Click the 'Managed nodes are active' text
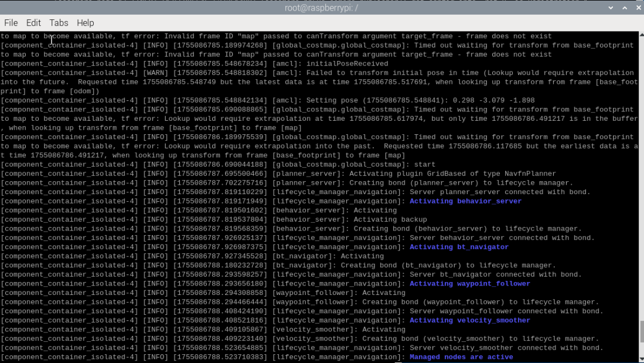644x363 pixels. (461, 357)
